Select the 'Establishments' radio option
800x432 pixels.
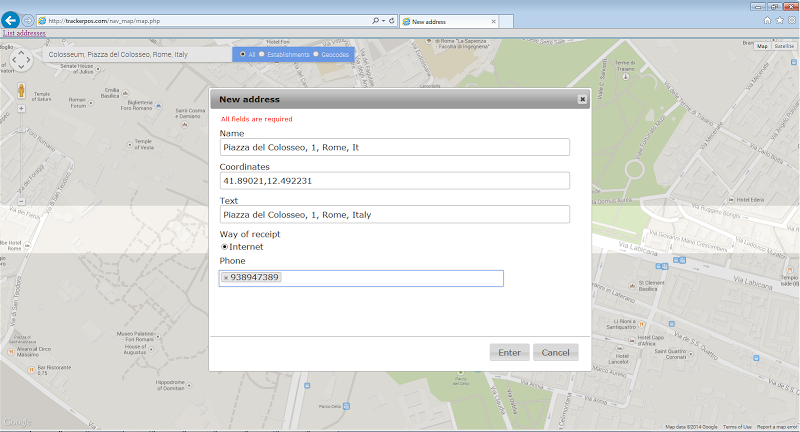(x=262, y=54)
